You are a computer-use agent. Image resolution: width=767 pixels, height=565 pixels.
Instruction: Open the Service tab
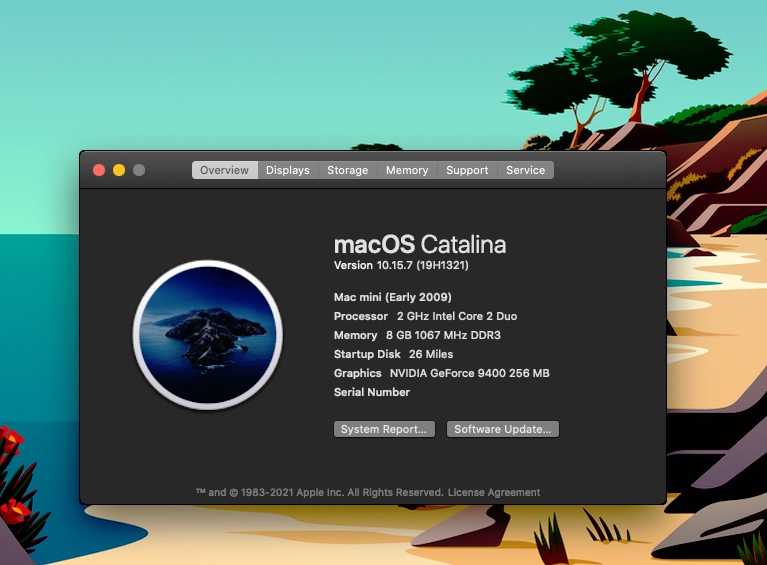tap(526, 170)
